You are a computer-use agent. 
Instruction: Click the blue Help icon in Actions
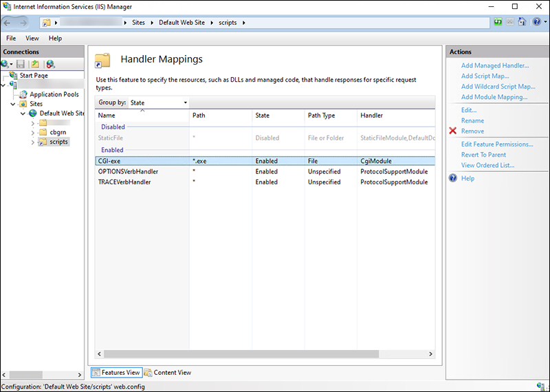pyautogui.click(x=453, y=178)
